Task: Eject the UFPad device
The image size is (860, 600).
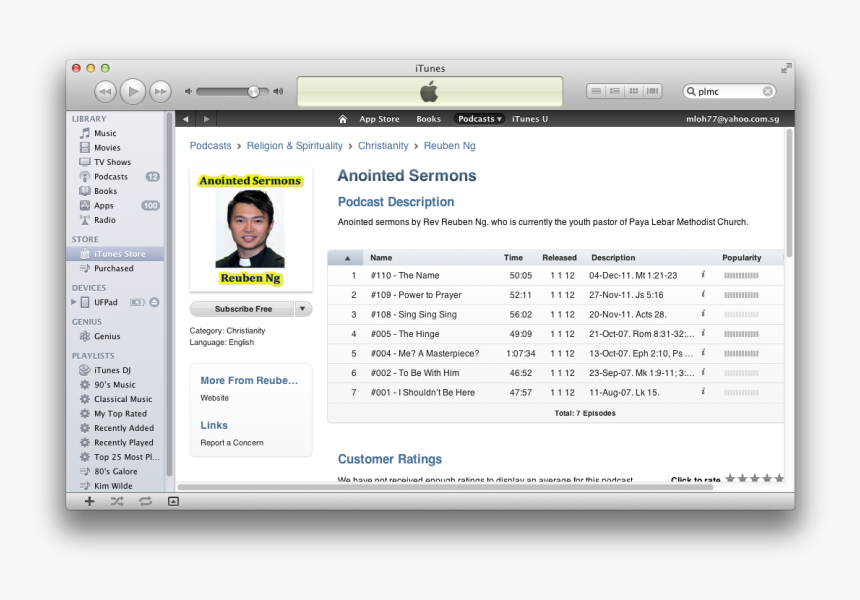Action: [154, 302]
